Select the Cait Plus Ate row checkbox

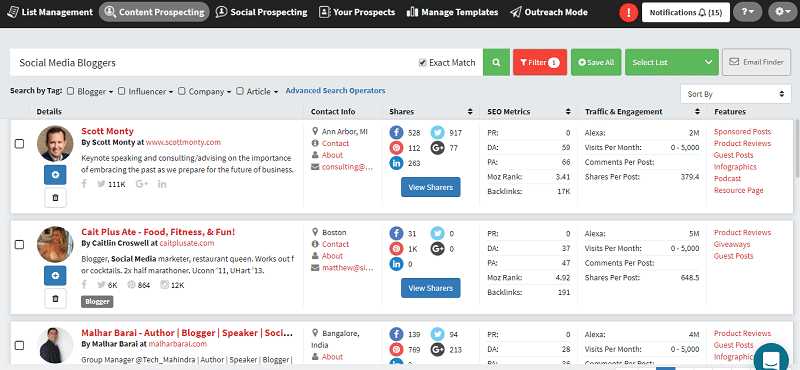(19, 244)
